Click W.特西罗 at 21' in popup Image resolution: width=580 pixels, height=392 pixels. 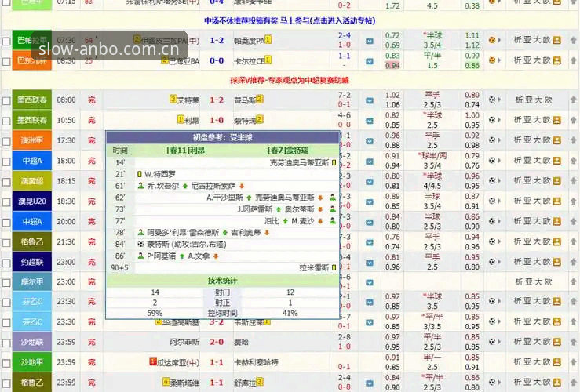click(160, 174)
